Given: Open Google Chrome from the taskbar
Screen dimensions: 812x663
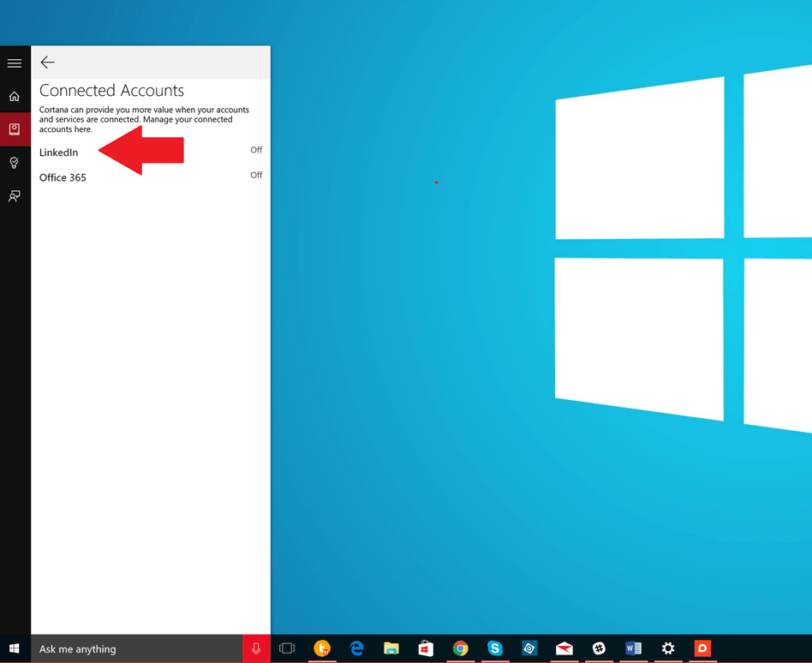Looking at the screenshot, I should tap(460, 648).
